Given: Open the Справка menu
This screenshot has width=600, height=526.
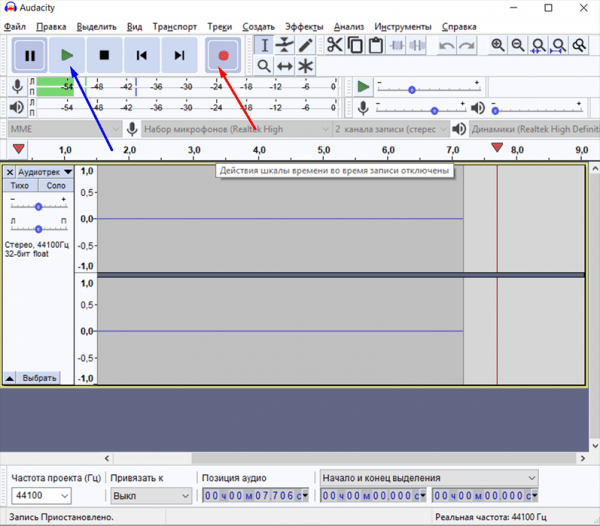Looking at the screenshot, I should click(459, 27).
